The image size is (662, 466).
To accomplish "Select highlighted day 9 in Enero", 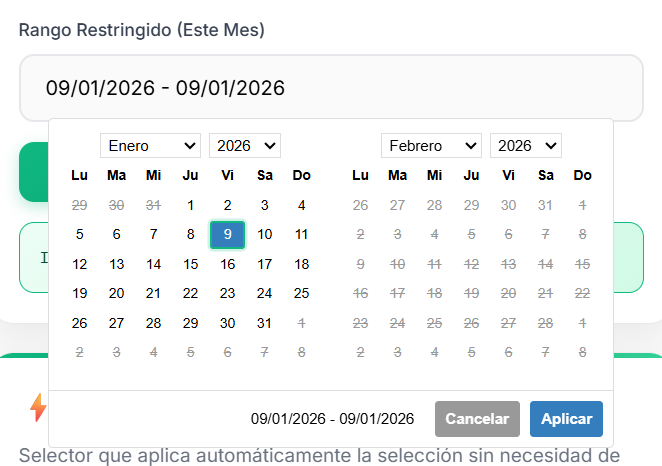I will tap(228, 235).
